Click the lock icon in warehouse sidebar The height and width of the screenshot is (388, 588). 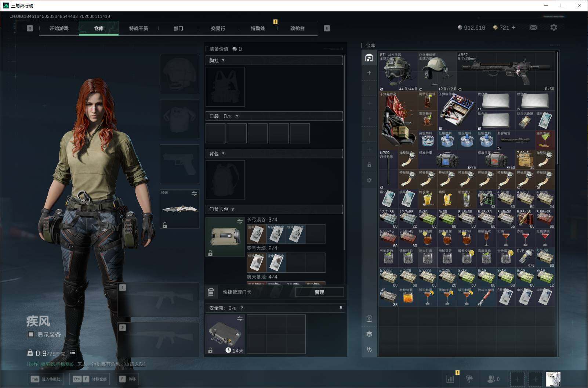369,165
